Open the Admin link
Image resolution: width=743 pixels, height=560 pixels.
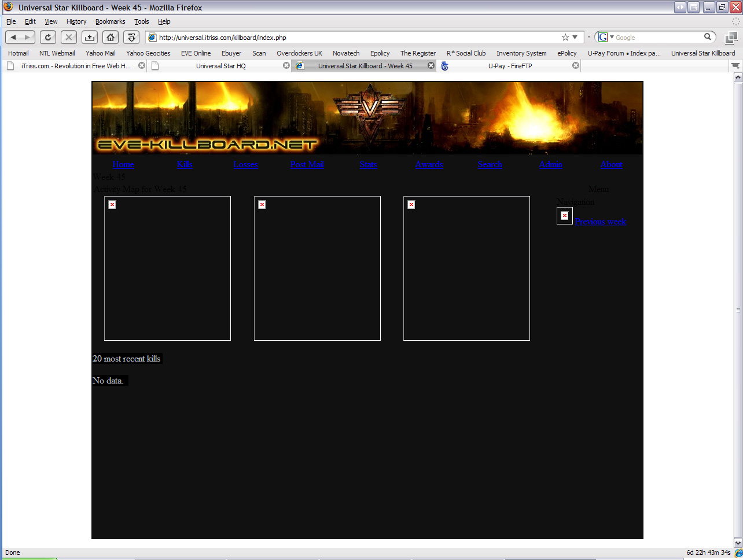click(551, 164)
